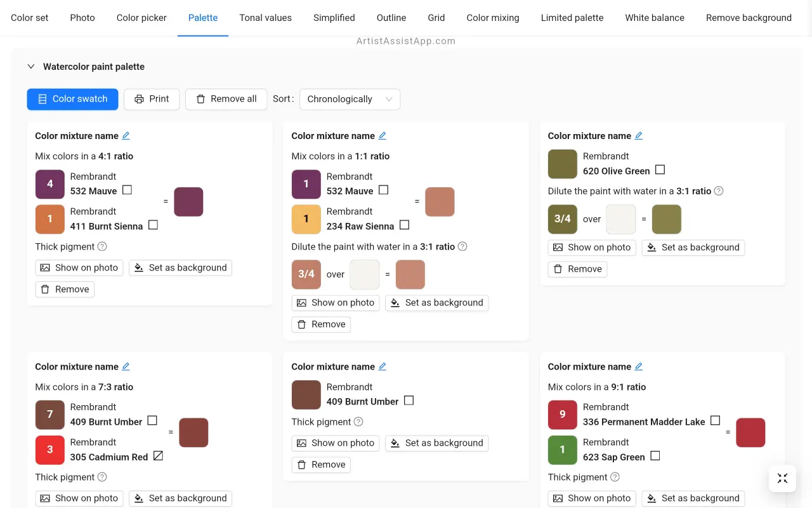
Task: Click help icon beside 3:1 ratio in Olive Green card
Action: [x=719, y=190]
